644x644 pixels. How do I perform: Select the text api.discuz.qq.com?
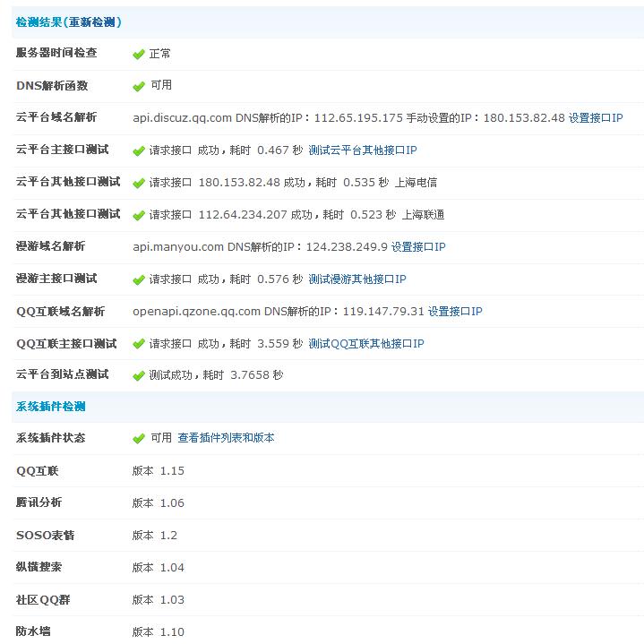pos(183,118)
